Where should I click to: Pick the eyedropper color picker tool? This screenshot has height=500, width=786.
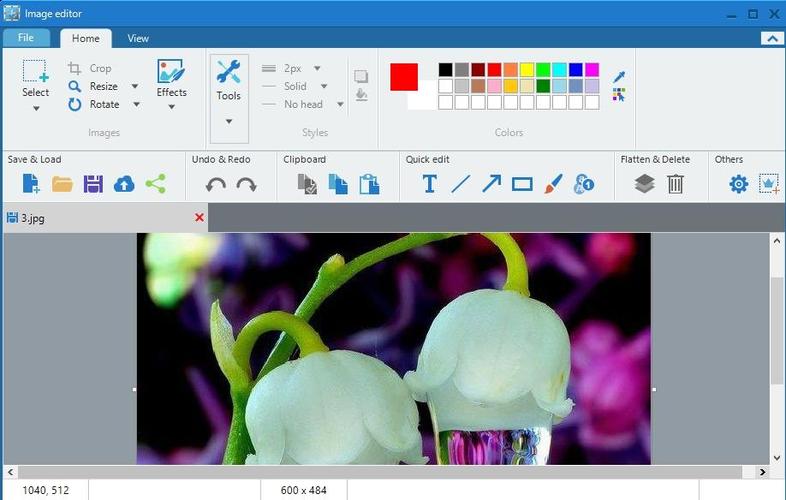[619, 77]
